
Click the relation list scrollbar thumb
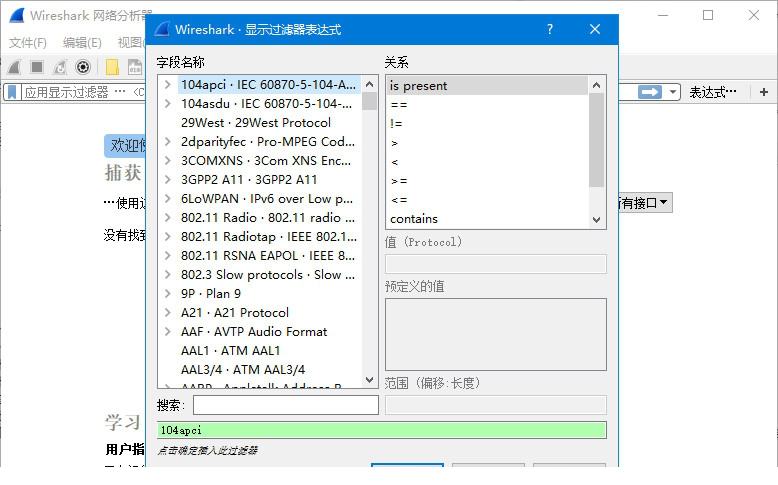(596, 140)
